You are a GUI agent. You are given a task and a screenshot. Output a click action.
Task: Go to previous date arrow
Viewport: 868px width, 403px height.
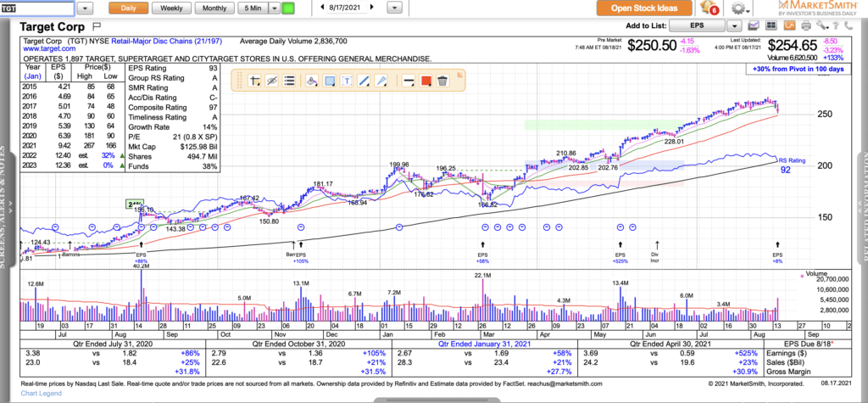pos(322,8)
